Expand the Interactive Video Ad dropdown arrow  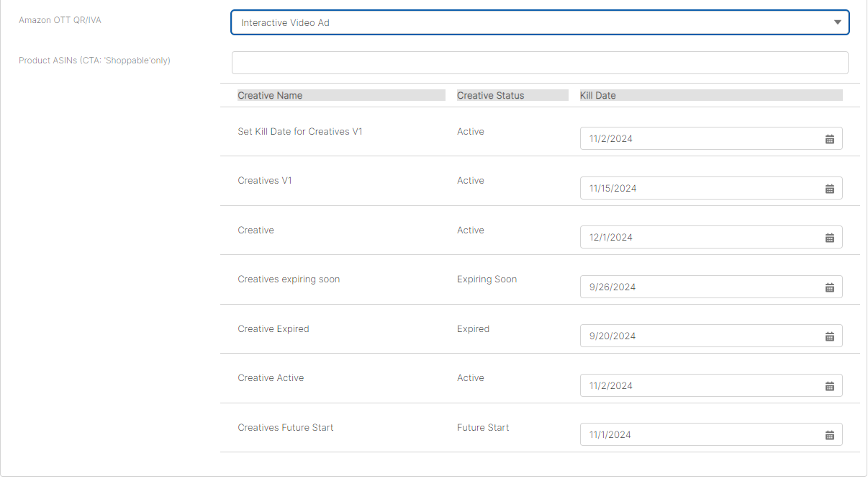click(837, 22)
